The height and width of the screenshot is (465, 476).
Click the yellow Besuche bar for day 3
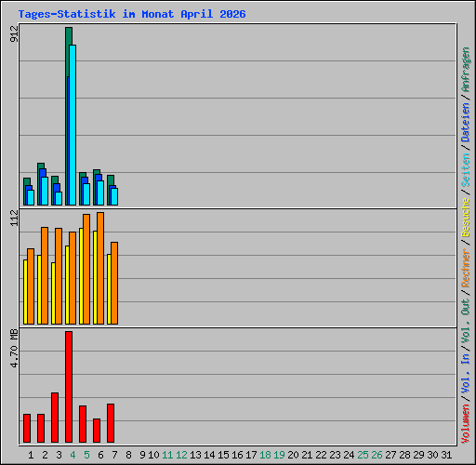(53, 294)
